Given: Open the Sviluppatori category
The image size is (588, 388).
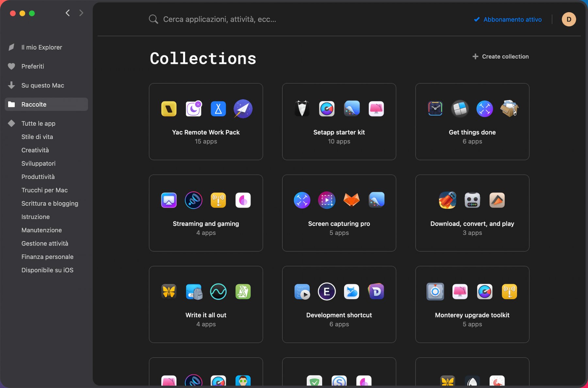Looking at the screenshot, I should click(38, 163).
